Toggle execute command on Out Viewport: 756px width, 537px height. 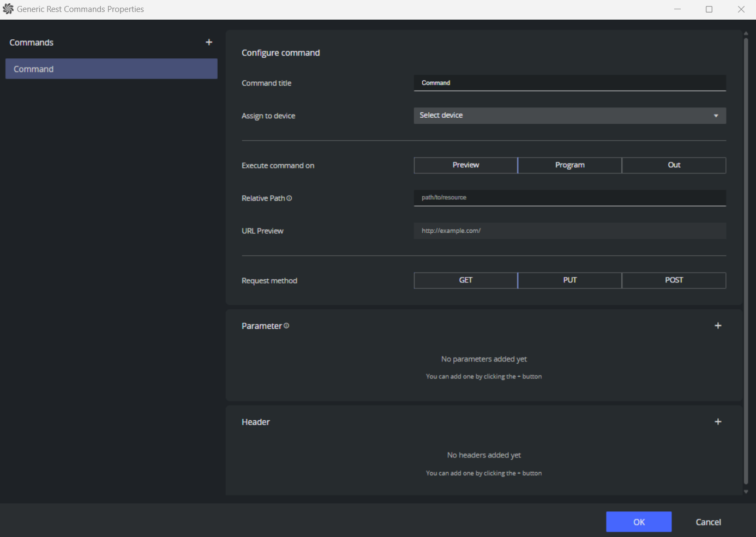pos(674,165)
